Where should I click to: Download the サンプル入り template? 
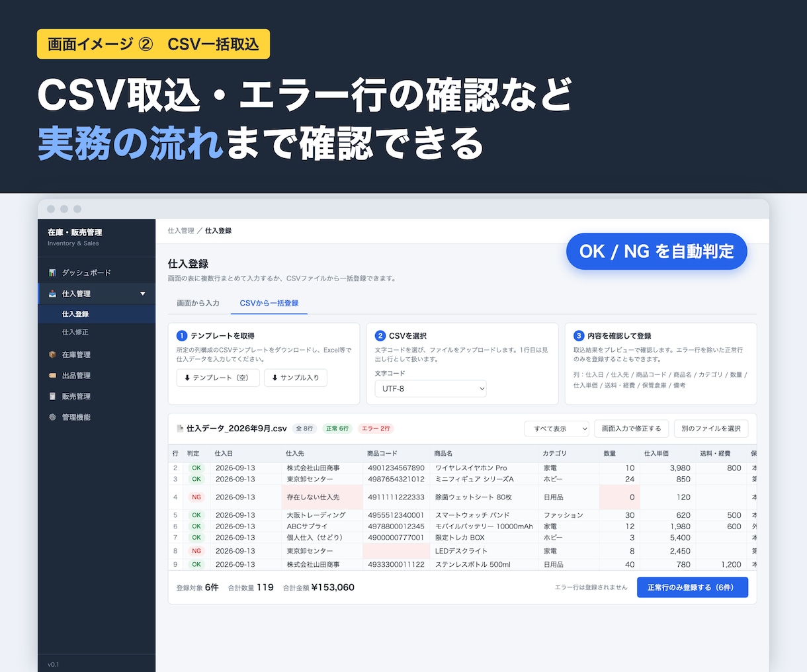(296, 378)
